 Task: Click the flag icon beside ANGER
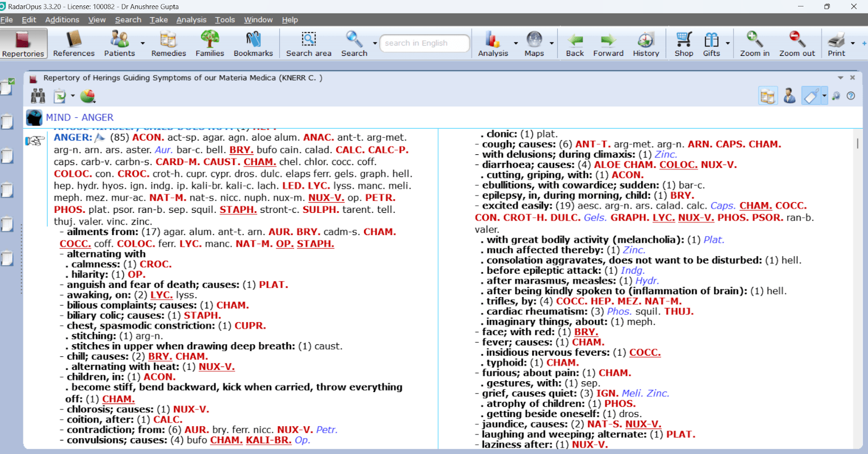coord(100,137)
